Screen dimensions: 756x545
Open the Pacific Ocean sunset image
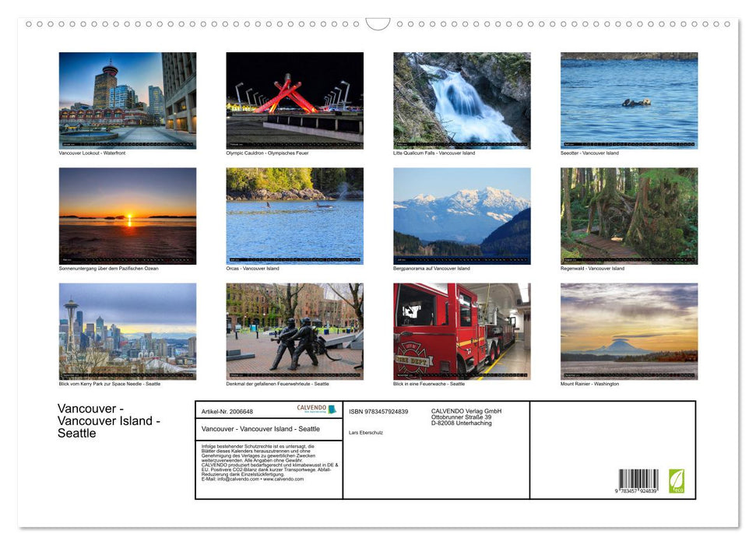click(x=127, y=216)
